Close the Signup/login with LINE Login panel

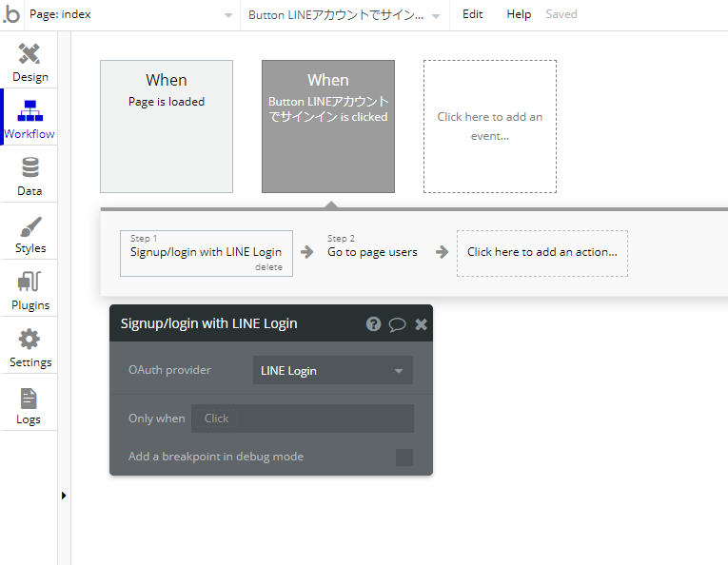click(422, 324)
